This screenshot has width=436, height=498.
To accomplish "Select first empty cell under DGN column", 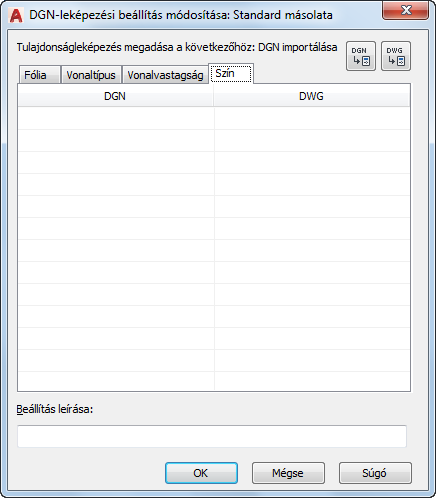I will point(116,118).
